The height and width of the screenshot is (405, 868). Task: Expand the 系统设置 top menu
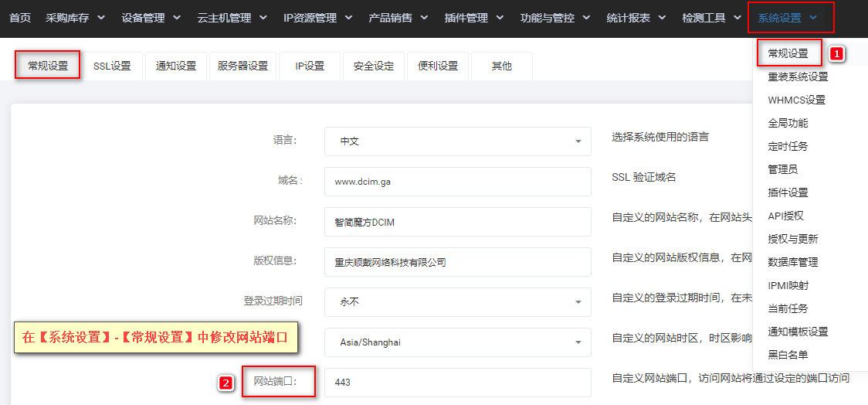(x=791, y=18)
